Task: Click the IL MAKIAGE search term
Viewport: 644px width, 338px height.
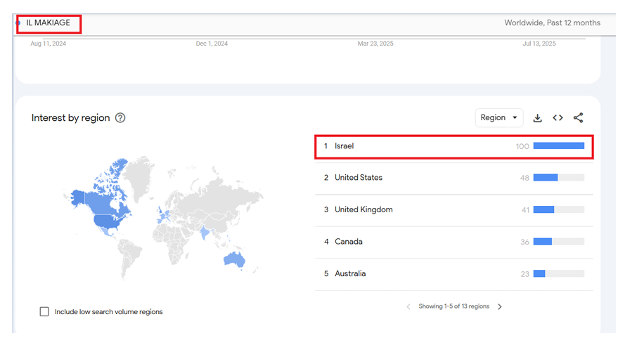Action: tap(48, 23)
